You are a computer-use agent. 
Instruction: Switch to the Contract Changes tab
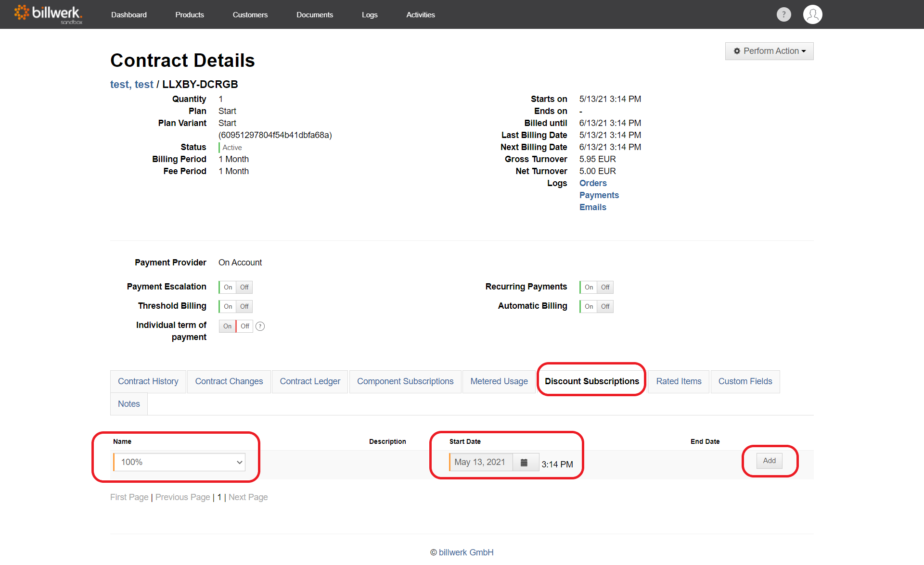tap(229, 381)
